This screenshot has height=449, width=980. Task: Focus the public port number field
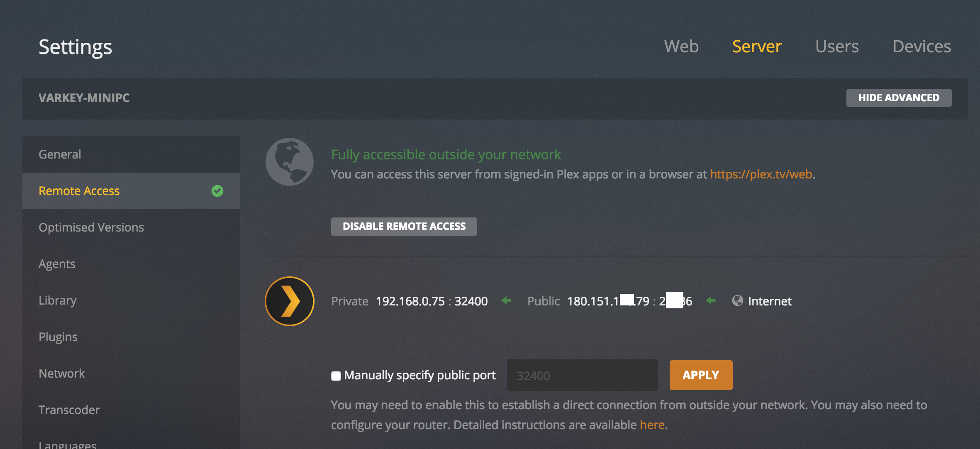pos(582,376)
